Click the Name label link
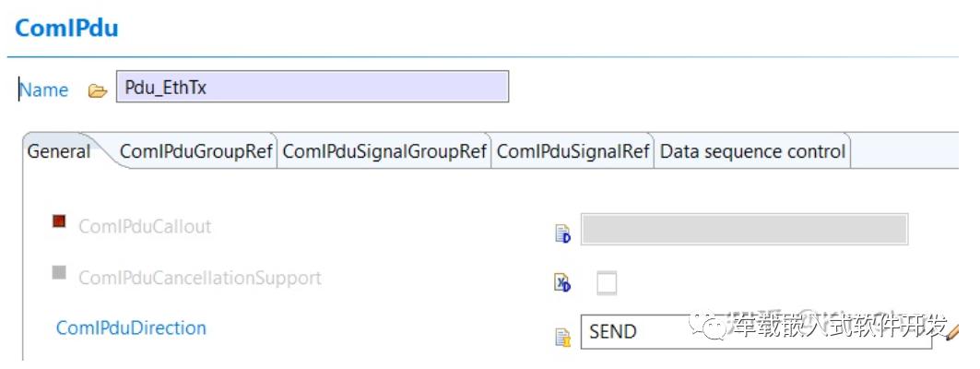This screenshot has height=369, width=980. (x=43, y=90)
